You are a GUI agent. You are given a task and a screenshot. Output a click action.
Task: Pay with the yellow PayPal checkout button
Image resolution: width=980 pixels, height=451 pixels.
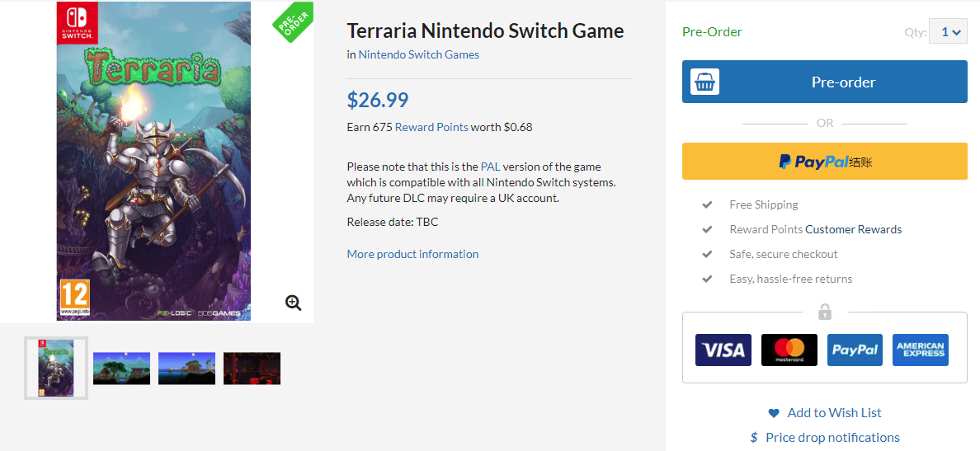pyautogui.click(x=824, y=162)
